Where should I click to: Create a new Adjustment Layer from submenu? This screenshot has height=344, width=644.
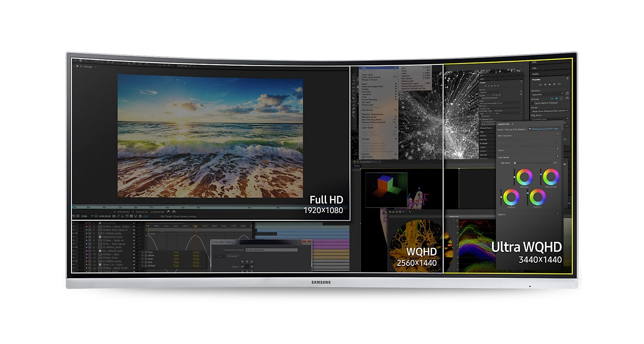[x=416, y=84]
